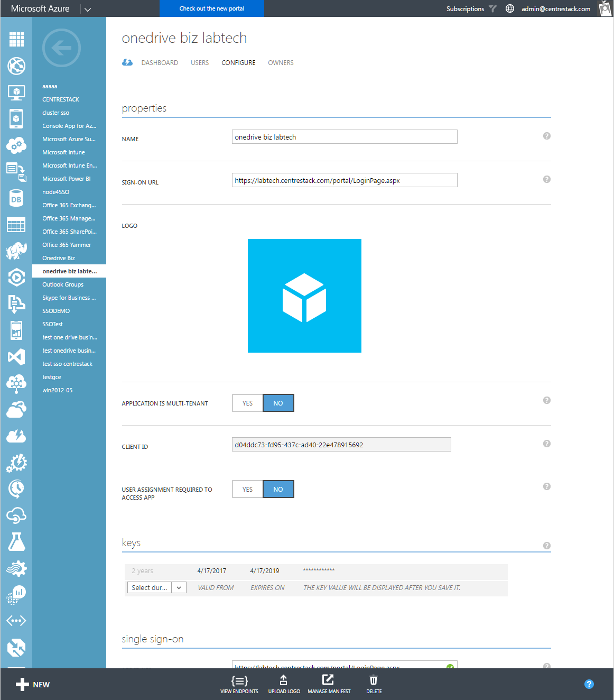Open Machine Learning flask icon
Screen dimensions: 614x700
pyautogui.click(x=16, y=542)
